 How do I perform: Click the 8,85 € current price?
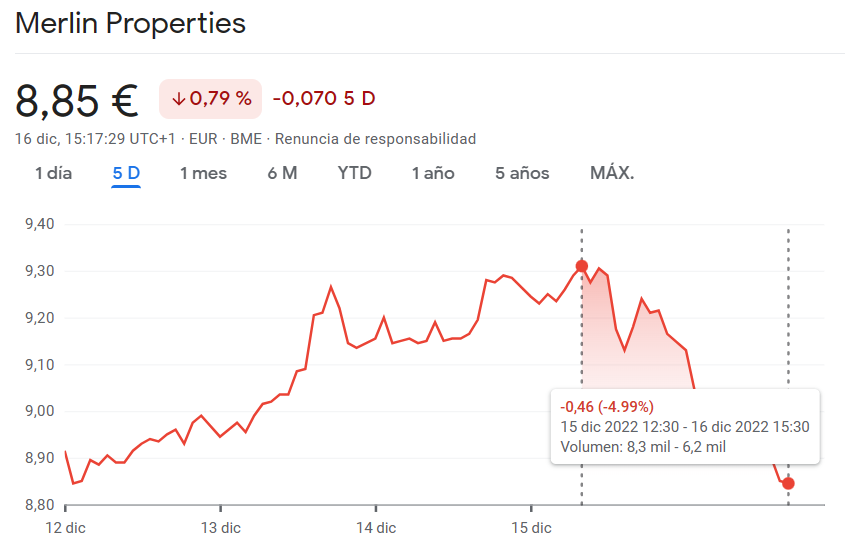pyautogui.click(x=77, y=100)
